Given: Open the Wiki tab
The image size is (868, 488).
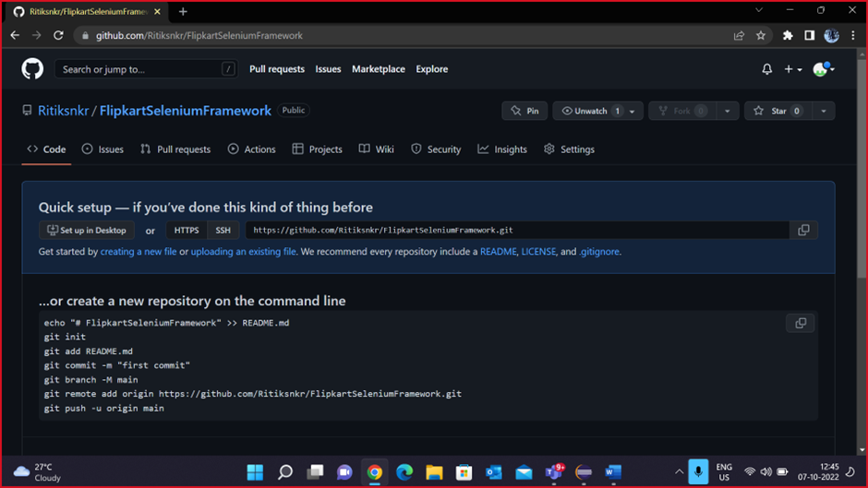Looking at the screenshot, I should coord(377,149).
